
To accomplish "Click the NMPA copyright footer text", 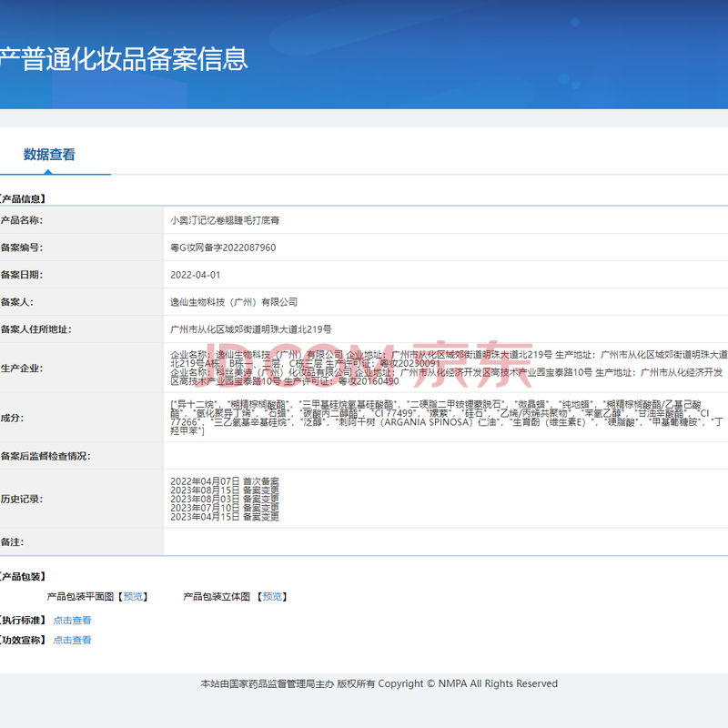I will (x=379, y=684).
